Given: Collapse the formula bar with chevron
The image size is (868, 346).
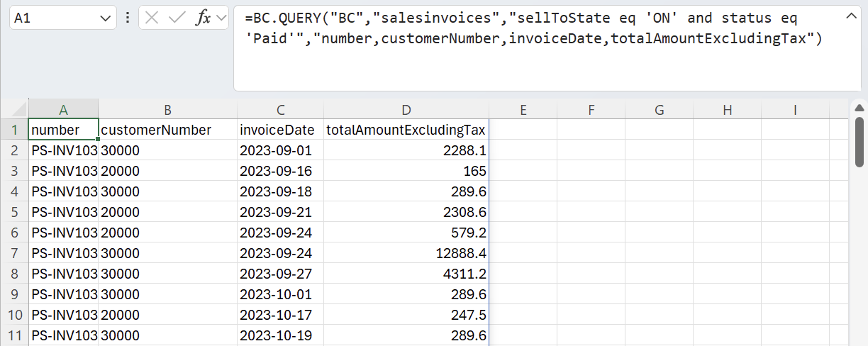Looking at the screenshot, I should tap(851, 16).
